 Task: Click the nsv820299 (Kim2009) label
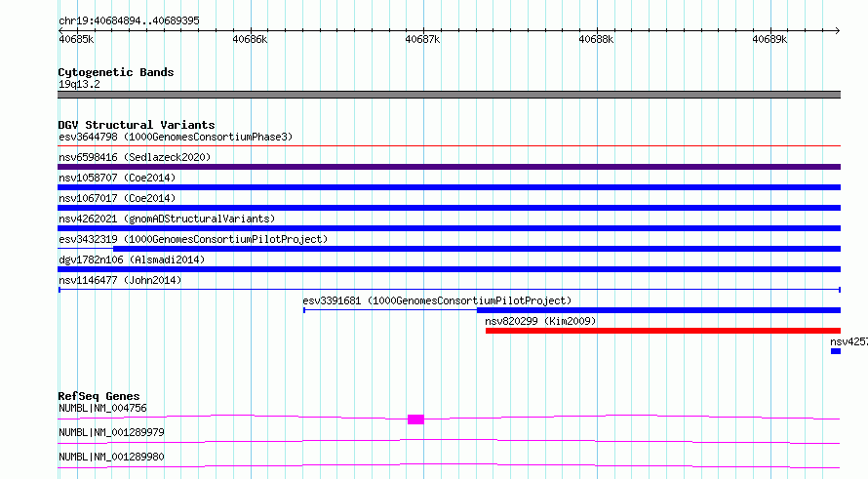click(540, 321)
